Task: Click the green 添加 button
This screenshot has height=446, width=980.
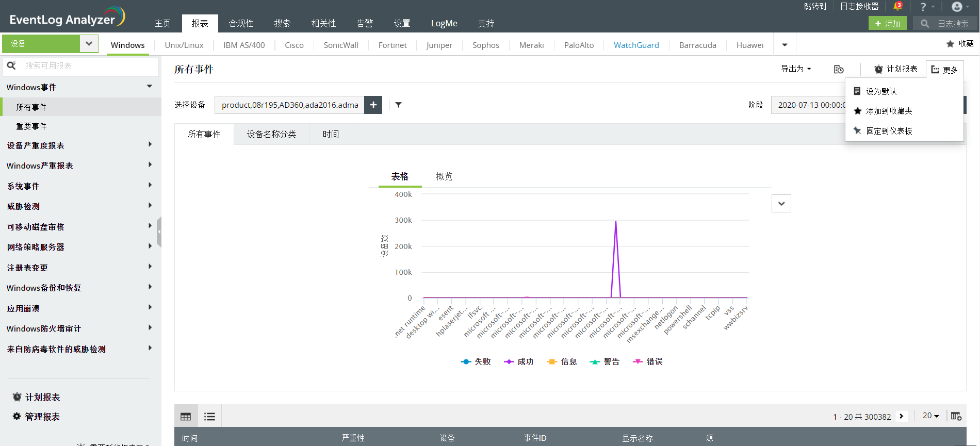Action: [887, 23]
